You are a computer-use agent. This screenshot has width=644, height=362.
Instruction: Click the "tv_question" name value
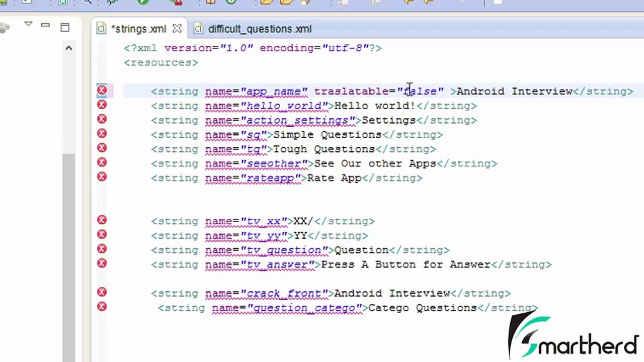[284, 250]
